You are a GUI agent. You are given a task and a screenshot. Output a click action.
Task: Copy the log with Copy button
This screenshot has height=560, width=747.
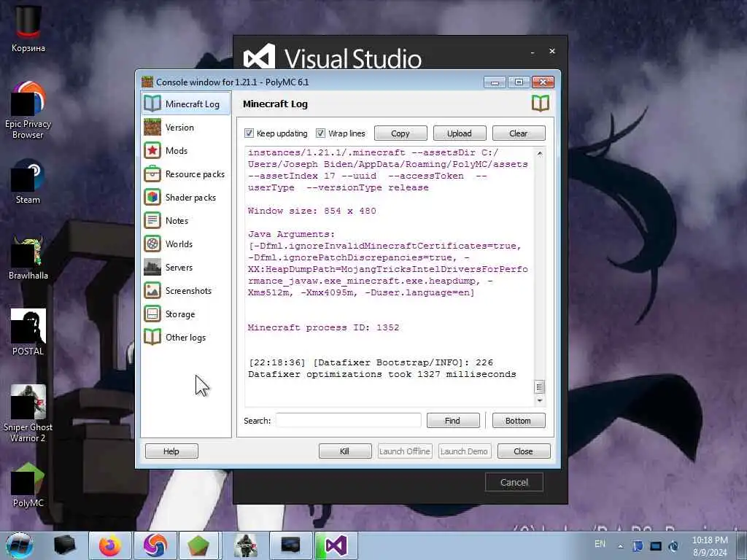(x=400, y=133)
